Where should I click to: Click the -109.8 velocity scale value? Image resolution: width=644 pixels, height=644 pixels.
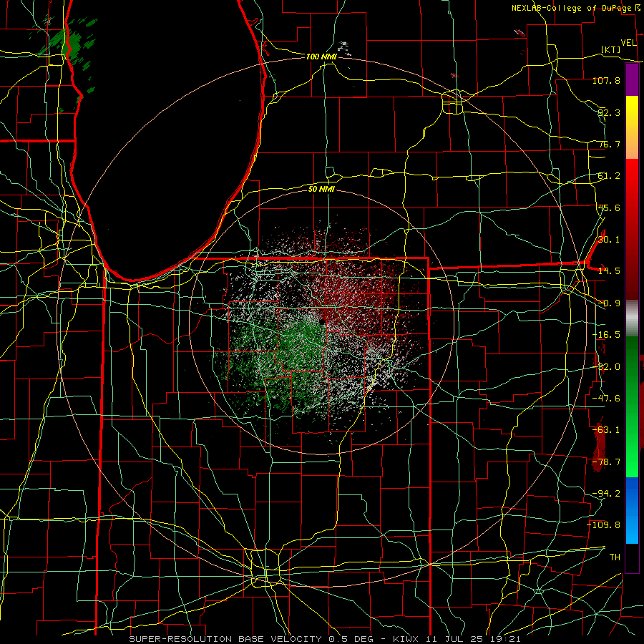604,525
